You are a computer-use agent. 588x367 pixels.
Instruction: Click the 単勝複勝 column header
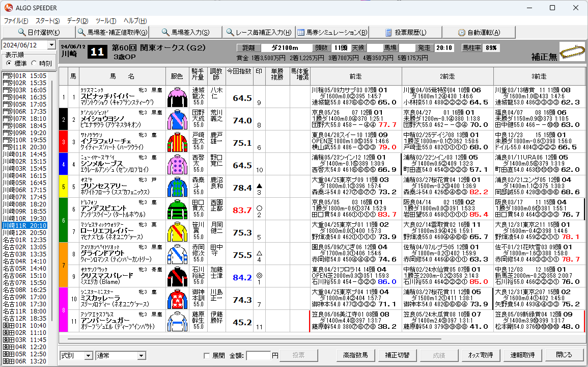(277, 76)
